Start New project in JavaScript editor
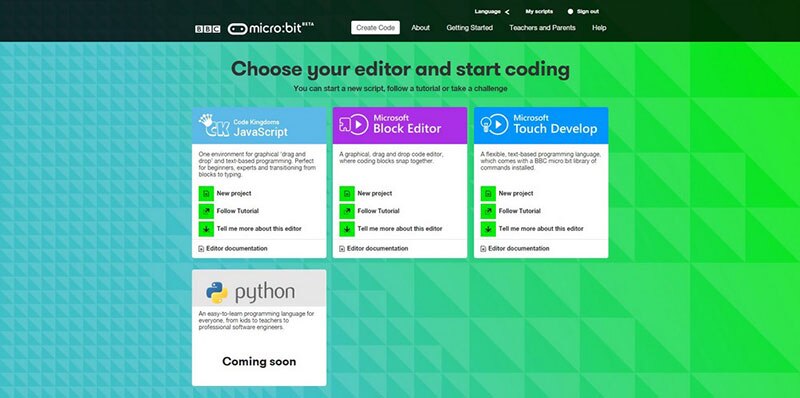This screenshot has width=800, height=398. (x=234, y=193)
